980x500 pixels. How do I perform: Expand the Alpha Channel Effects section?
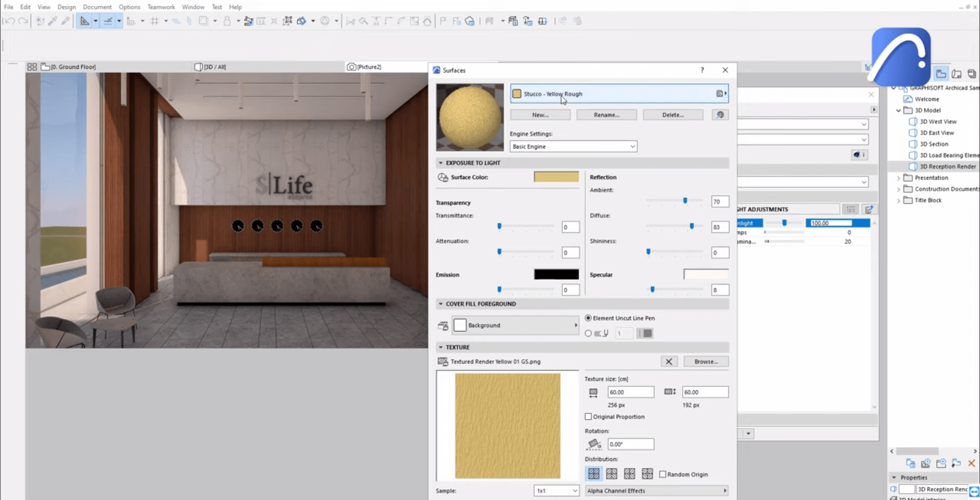pos(656,490)
